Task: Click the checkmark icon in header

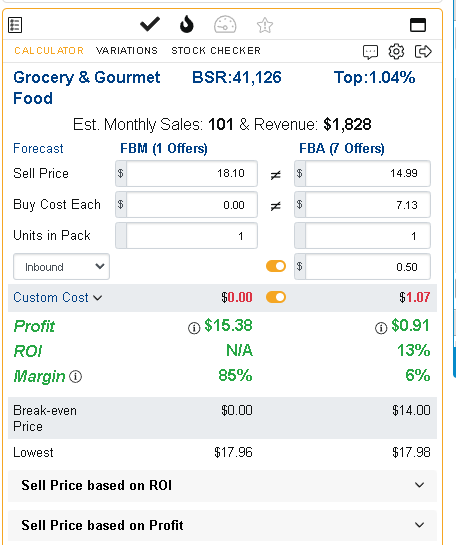Action: pos(150,24)
